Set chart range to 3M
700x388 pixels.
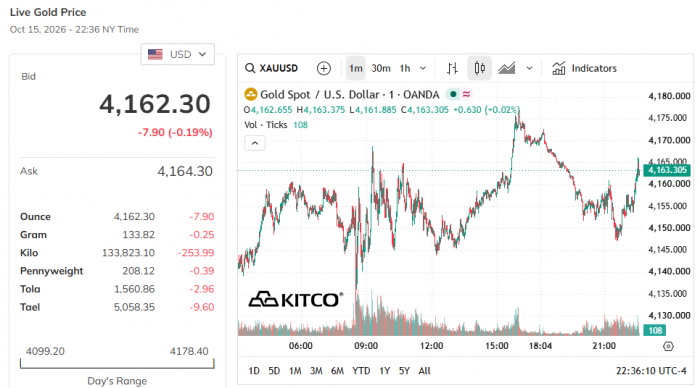coord(316,371)
